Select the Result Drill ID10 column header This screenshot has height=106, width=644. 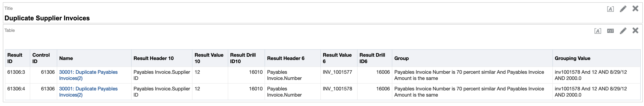coord(243,58)
